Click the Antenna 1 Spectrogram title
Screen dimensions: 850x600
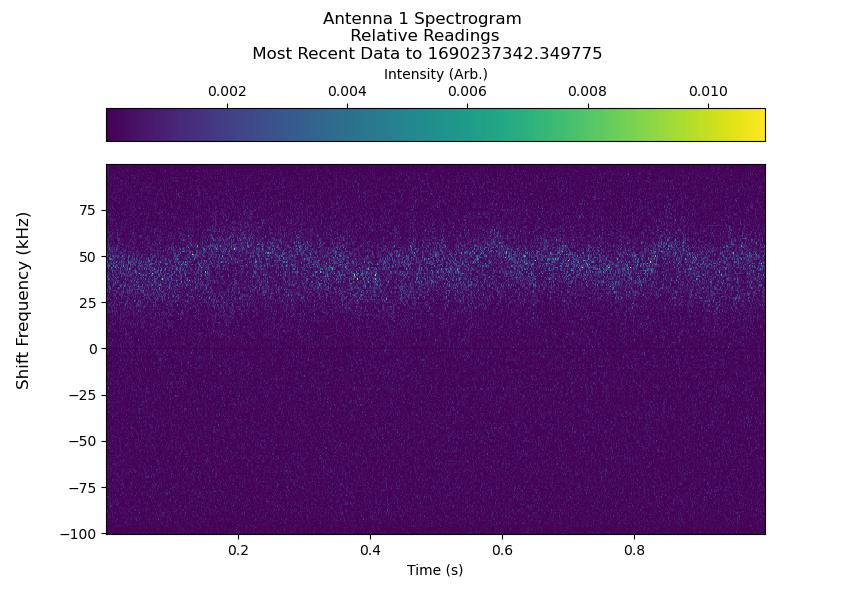pos(424,18)
